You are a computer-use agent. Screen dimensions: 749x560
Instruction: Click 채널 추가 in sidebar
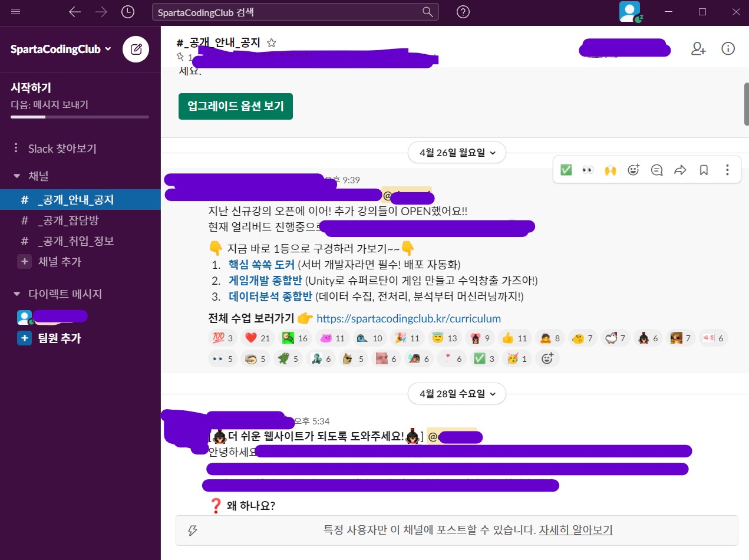(60, 261)
